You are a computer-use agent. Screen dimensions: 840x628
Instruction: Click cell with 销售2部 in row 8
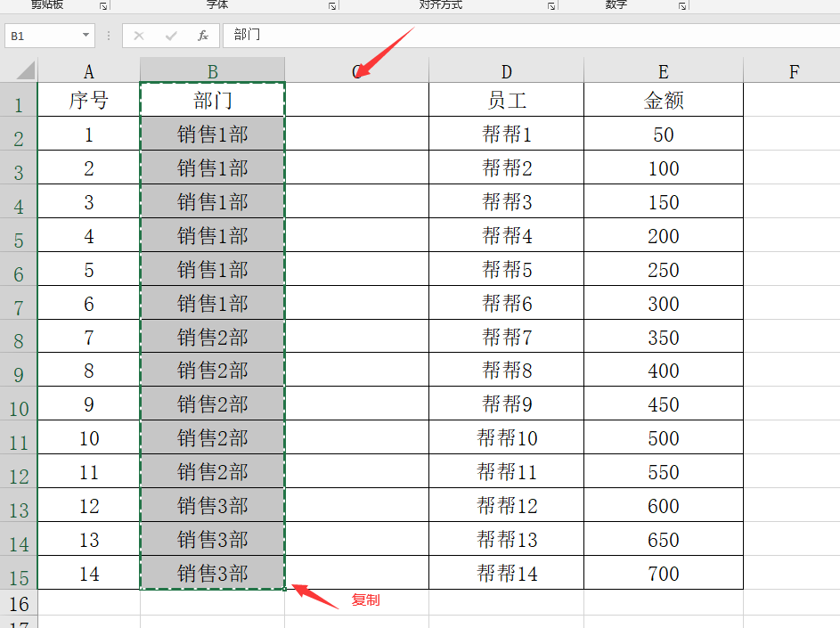point(212,336)
